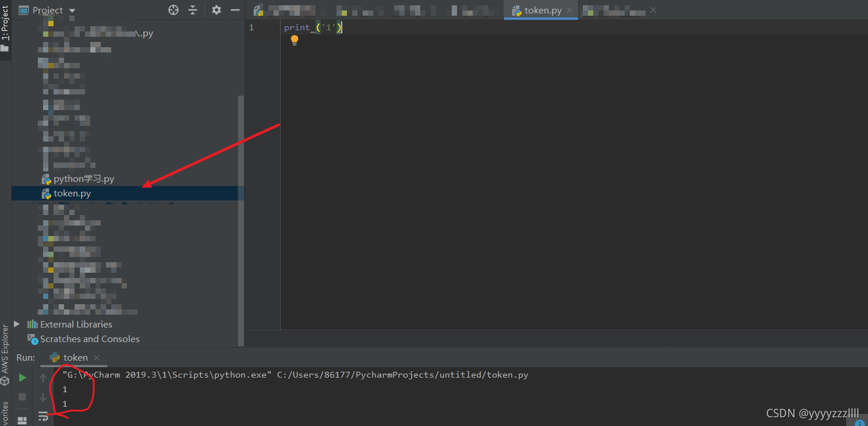Close the blurred last editor tab
Viewport: 868px width, 426px height.
[x=653, y=10]
